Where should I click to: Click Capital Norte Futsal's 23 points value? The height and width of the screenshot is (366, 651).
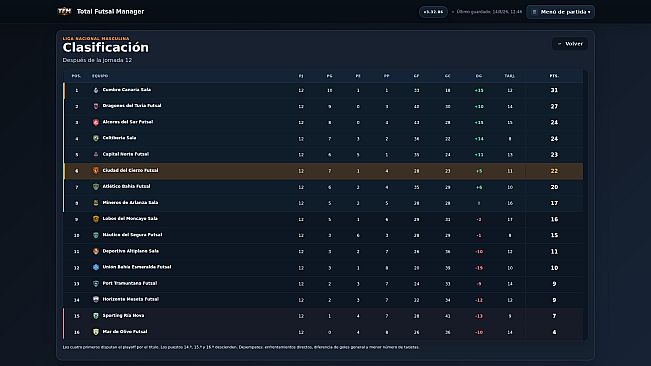(x=554, y=154)
